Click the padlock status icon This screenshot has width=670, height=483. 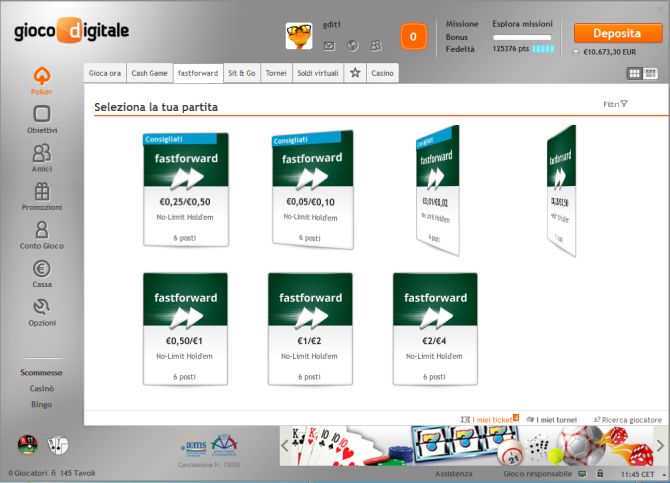(600, 473)
